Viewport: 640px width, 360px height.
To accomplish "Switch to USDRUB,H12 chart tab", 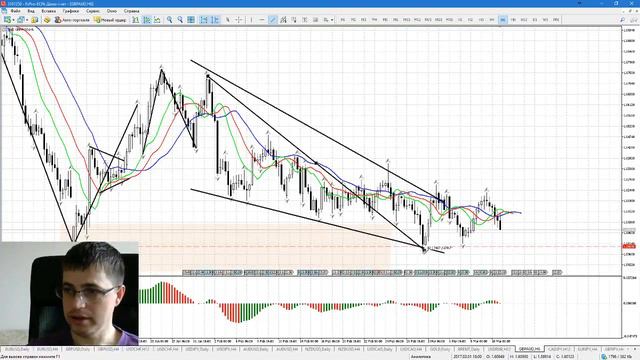I will tap(499, 349).
